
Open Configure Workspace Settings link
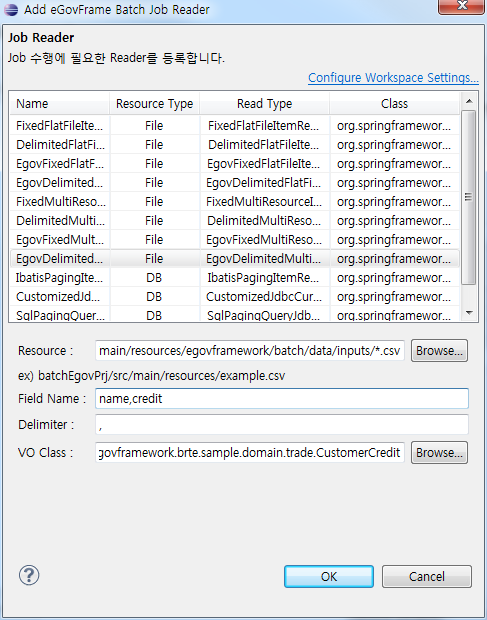393,78
